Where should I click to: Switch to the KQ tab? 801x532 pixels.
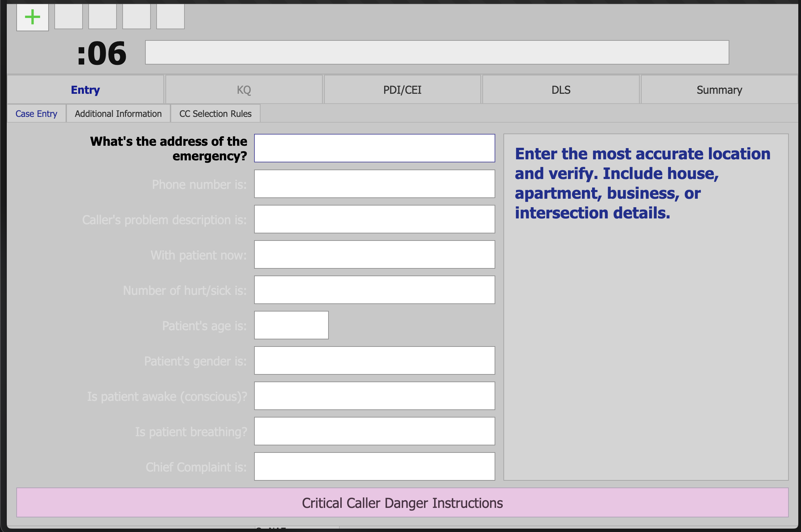[x=244, y=90]
